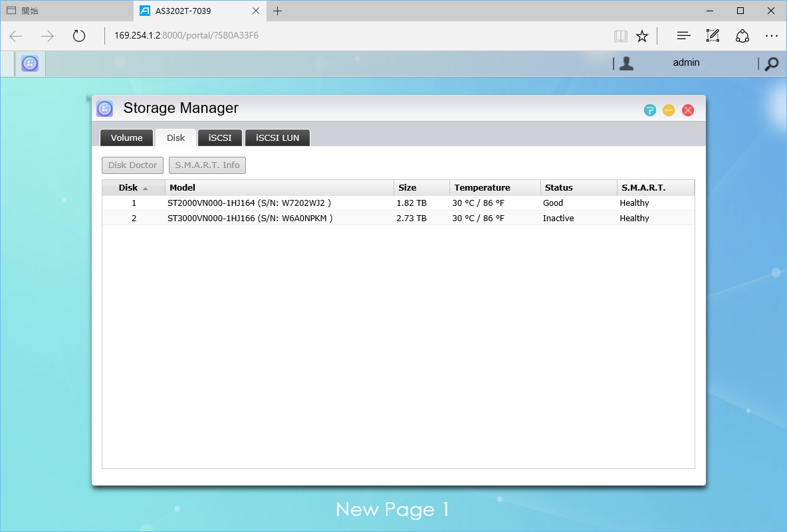Open the admin user account icon
Screen dimensions: 787x532
(626, 63)
